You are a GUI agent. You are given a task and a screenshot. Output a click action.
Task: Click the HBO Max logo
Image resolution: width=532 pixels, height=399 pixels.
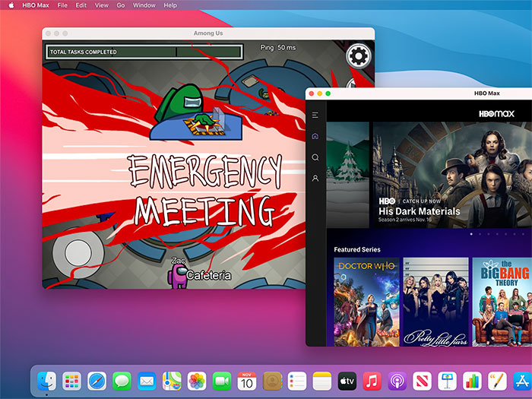coord(496,114)
